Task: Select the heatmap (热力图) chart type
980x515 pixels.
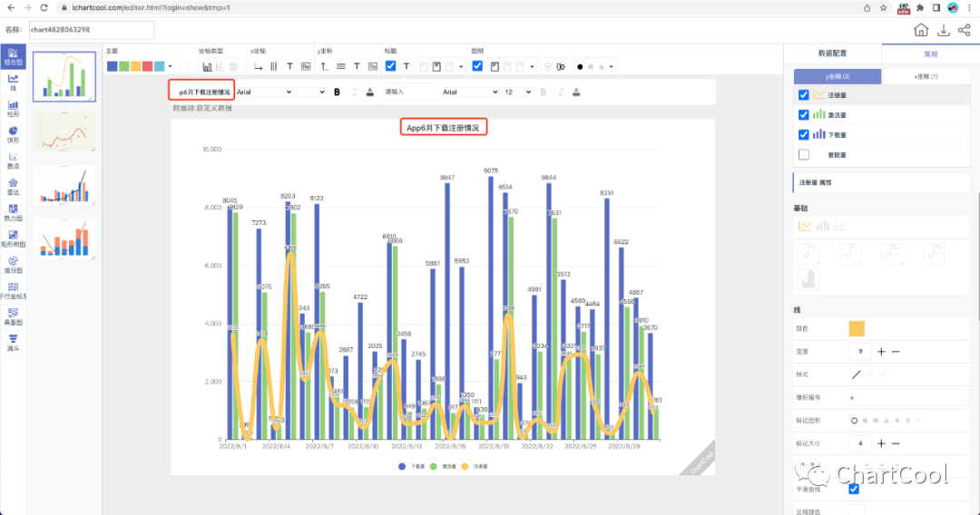Action: 14,211
